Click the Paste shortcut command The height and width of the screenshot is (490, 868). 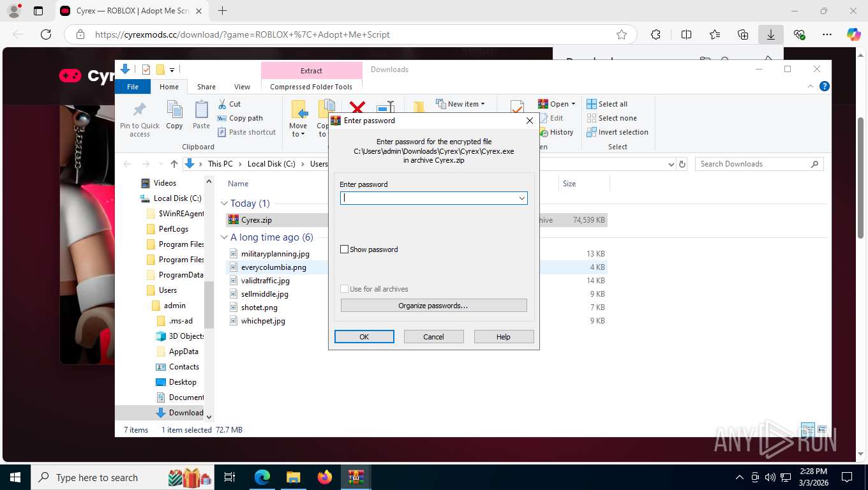[x=247, y=132]
